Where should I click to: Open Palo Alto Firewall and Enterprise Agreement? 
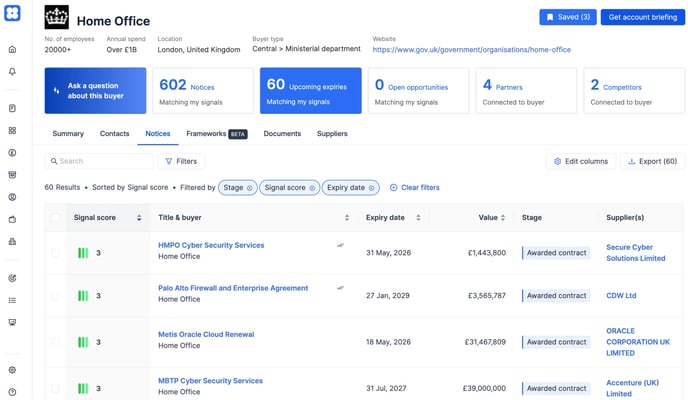(233, 288)
